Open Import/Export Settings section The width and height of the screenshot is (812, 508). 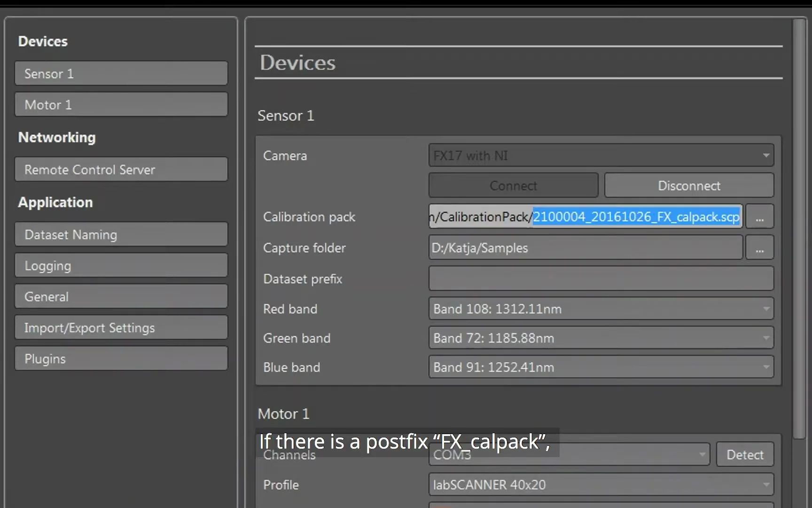pyautogui.click(x=121, y=327)
